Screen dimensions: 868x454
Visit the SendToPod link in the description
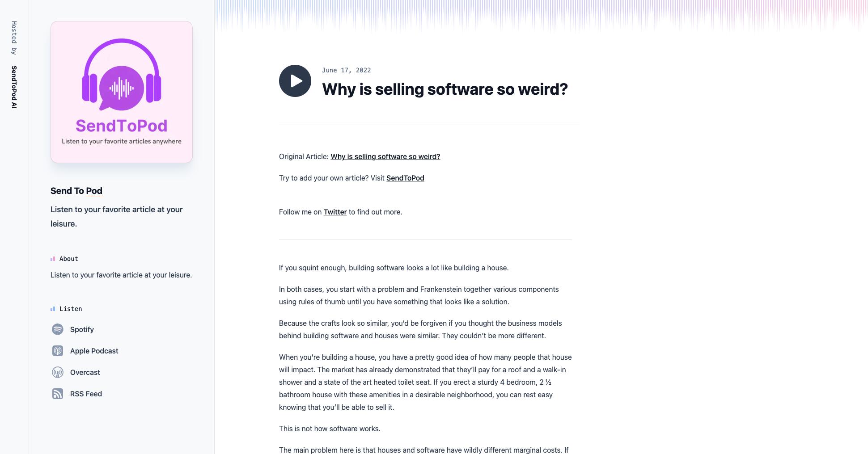click(405, 178)
